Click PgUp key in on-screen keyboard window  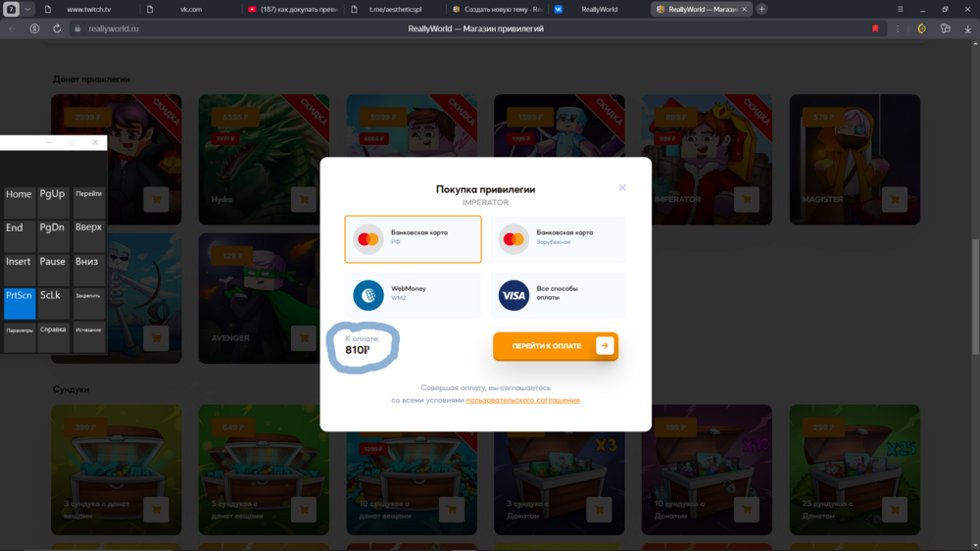(53, 201)
